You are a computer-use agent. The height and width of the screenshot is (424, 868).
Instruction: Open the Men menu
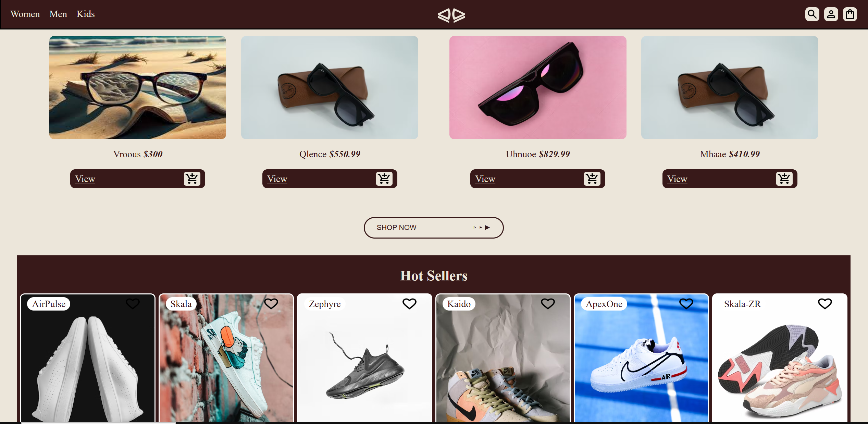(x=58, y=14)
